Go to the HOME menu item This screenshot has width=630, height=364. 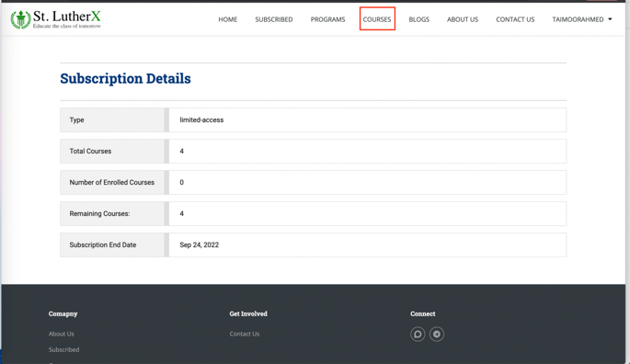228,19
